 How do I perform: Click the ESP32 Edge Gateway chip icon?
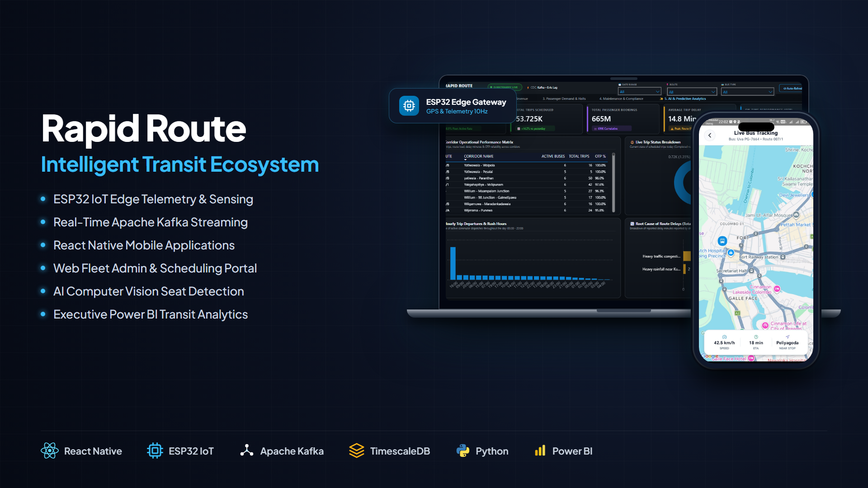click(x=409, y=106)
